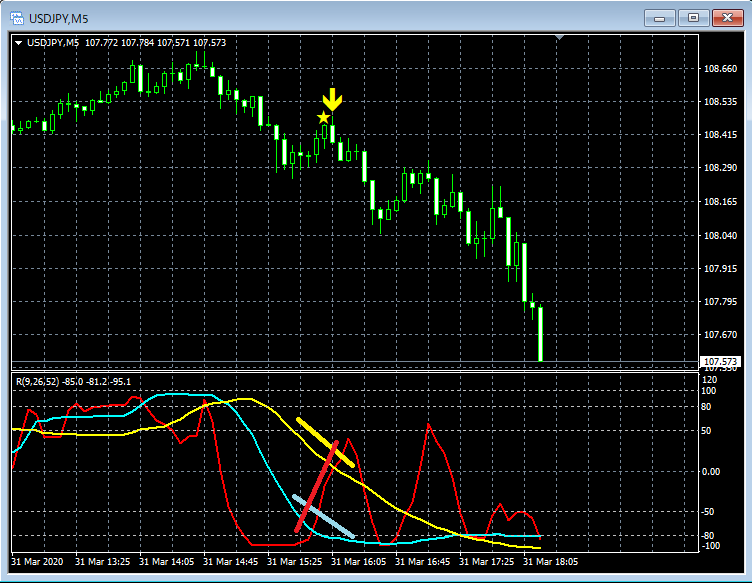Viewport: 752px width, 583px height.
Task: Open the triangle dropdown beside USDJPY,M5 label
Action: [x=18, y=42]
